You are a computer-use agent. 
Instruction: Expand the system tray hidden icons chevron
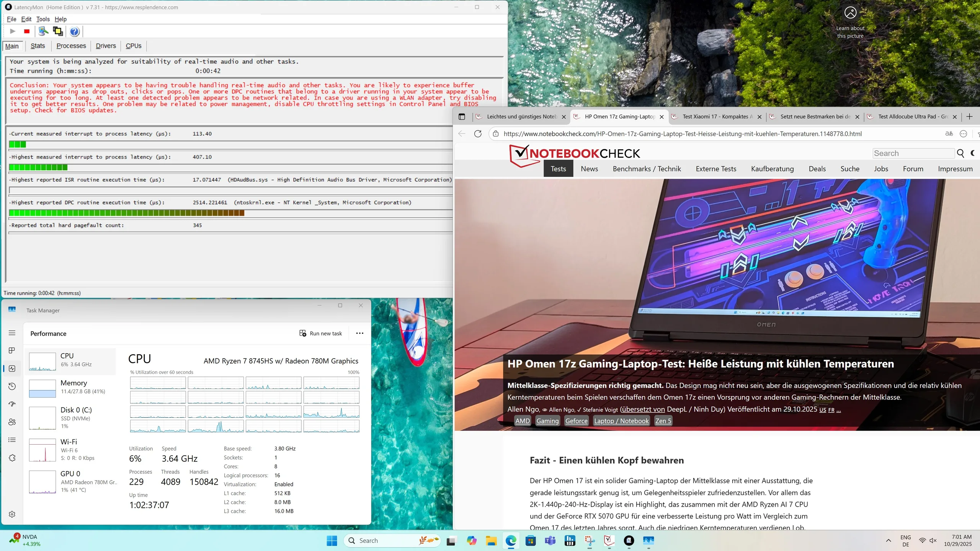tap(889, 540)
